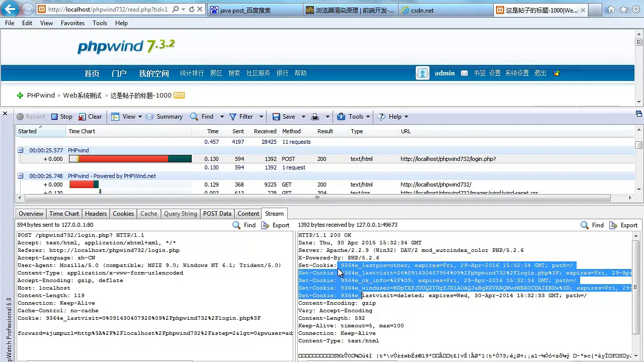Open the Tools dropdown arrow in HttpWatch
This screenshot has width=644, height=362.
pos(368,117)
